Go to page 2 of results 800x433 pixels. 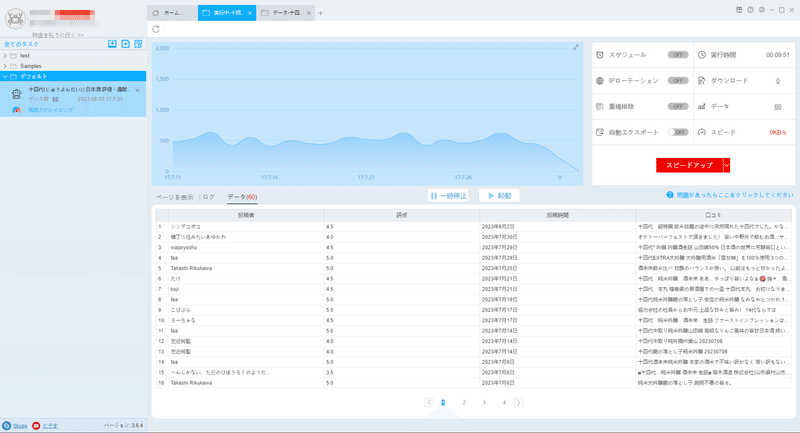click(x=464, y=402)
